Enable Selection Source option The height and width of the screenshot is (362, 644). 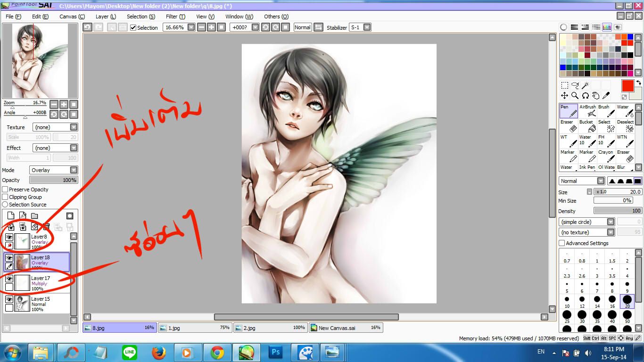point(5,205)
